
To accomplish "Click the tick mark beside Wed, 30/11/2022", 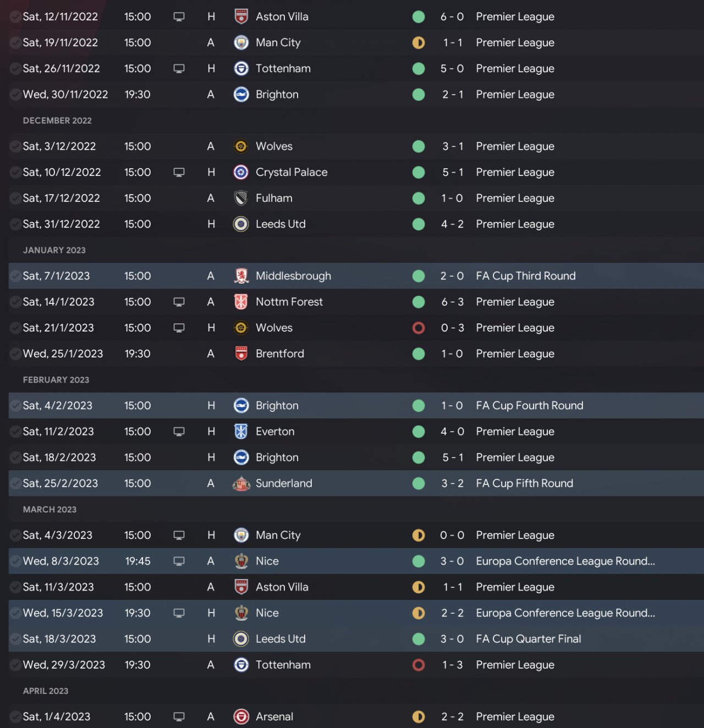I will click(15, 95).
